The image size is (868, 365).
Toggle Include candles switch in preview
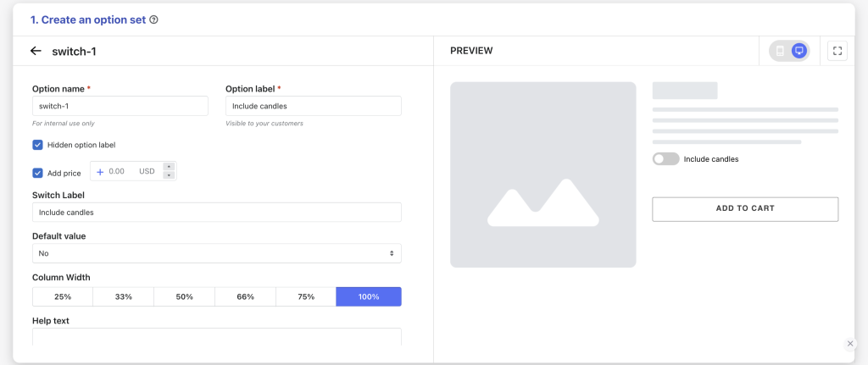tap(666, 159)
